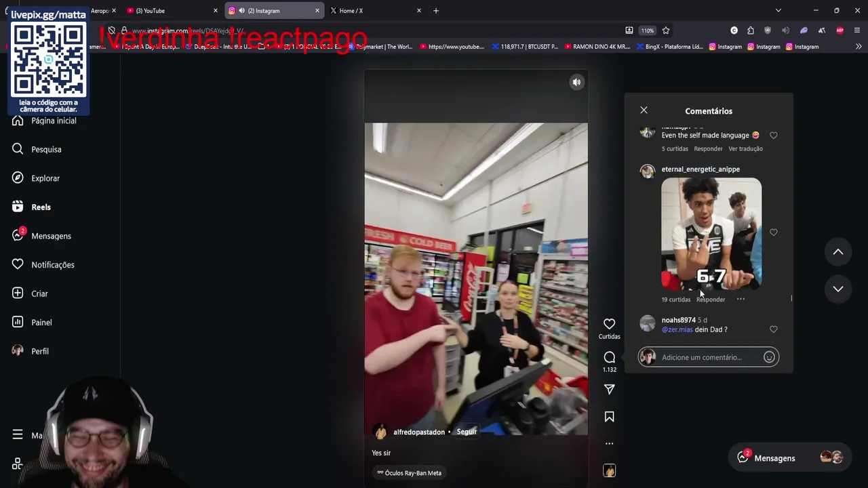This screenshot has width=868, height=488.
Task: Open 'BingX - Plataforma Líd...' bookmark
Action: 669,47
